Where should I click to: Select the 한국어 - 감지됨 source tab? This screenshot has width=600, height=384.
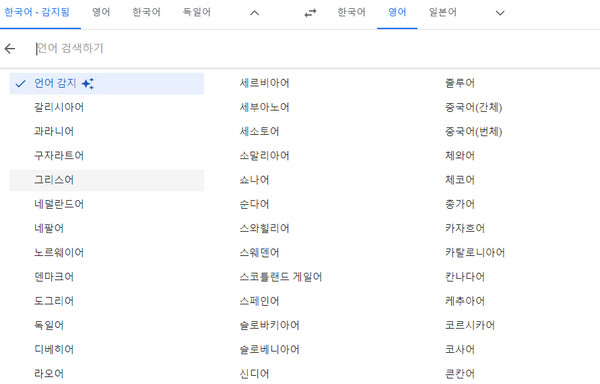point(37,12)
